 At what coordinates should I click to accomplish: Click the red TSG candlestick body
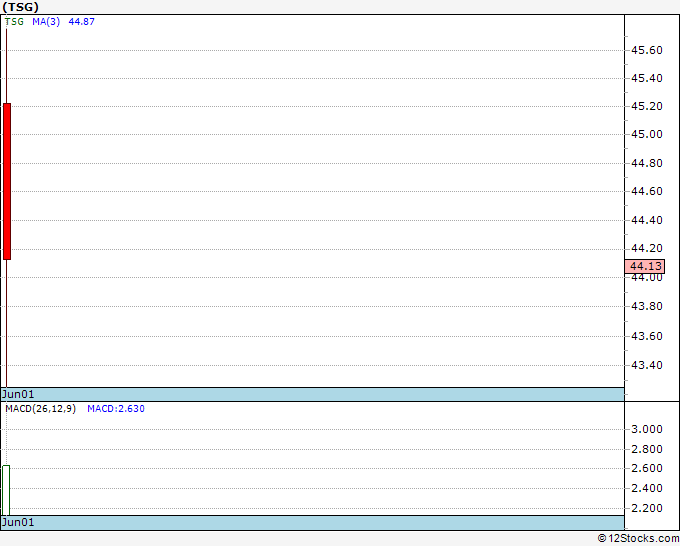click(x=7, y=182)
